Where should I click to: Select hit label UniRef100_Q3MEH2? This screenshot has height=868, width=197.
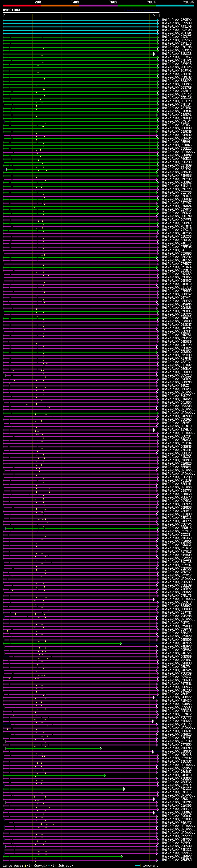tap(177, 78)
